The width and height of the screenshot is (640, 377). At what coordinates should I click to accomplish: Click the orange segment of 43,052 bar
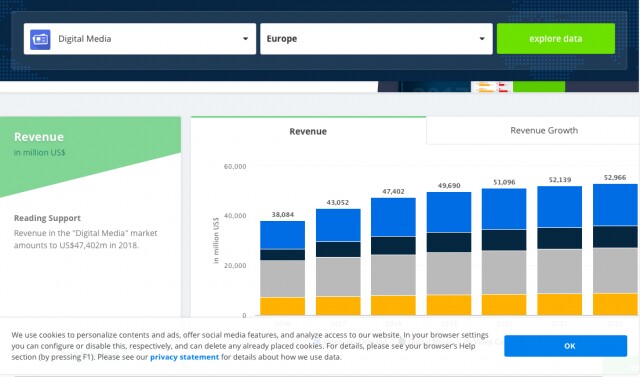(x=338, y=306)
